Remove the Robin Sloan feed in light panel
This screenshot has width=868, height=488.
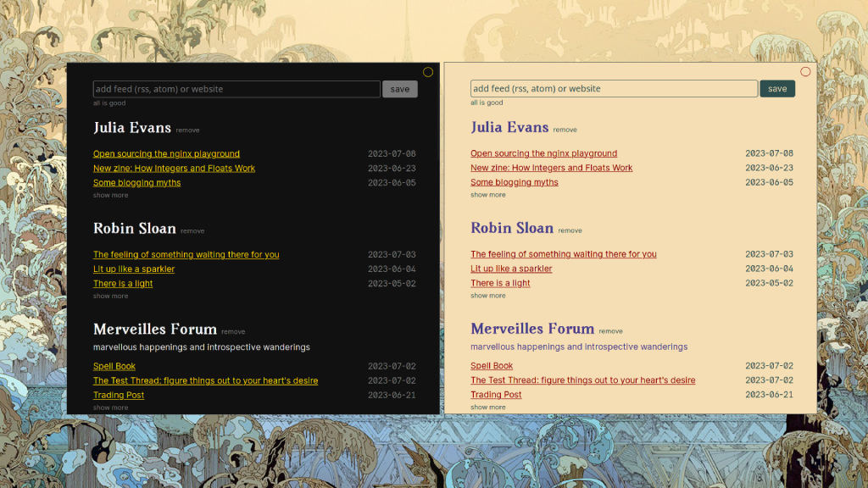click(x=570, y=230)
